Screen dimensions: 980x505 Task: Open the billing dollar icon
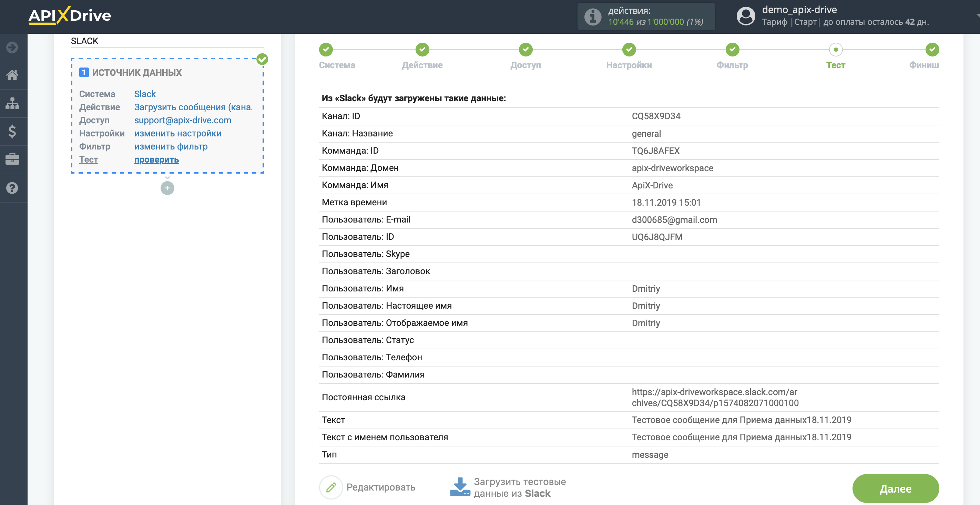[x=12, y=132]
